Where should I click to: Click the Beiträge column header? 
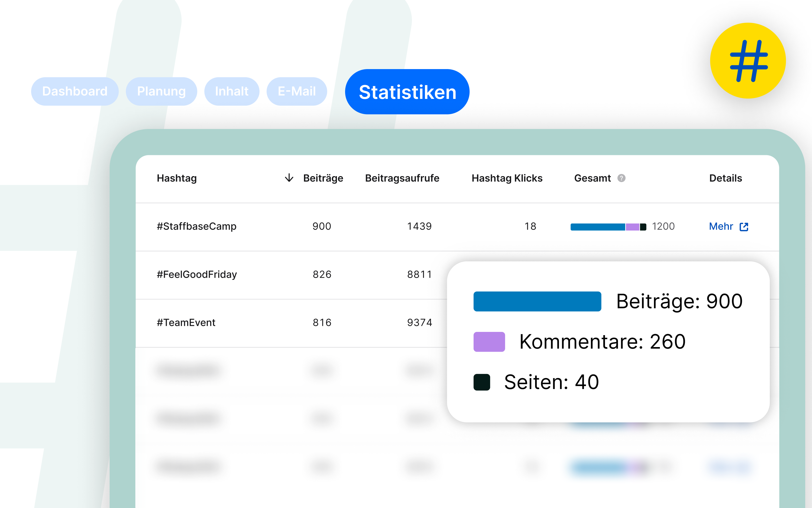(323, 178)
